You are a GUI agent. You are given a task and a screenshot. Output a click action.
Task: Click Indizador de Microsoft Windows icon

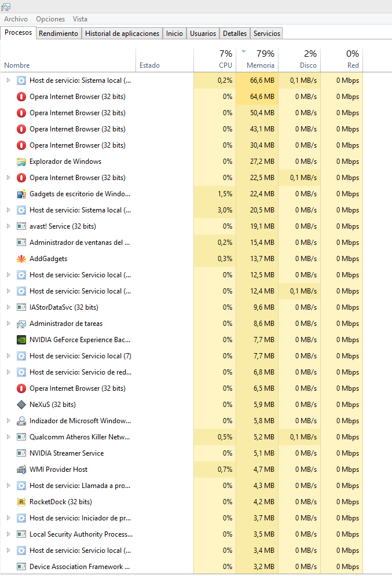21,421
